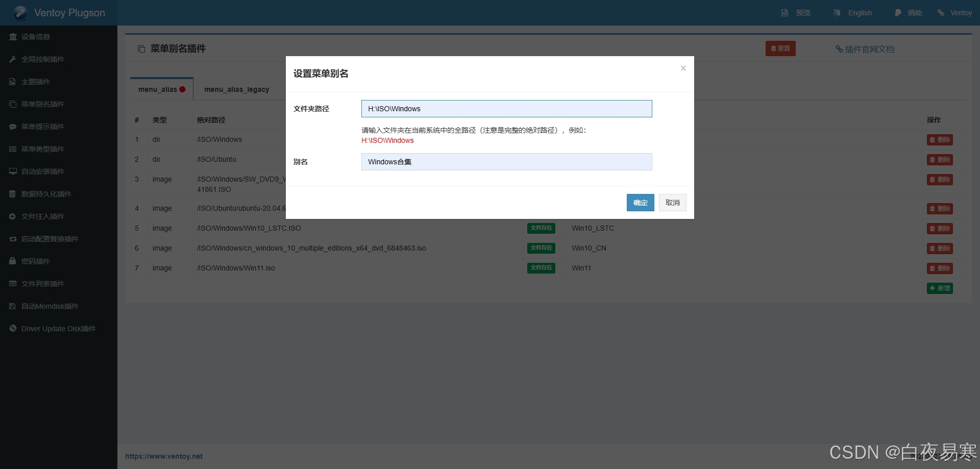Image resolution: width=980 pixels, height=469 pixels.
Task: Click the copy icon beside 菜单别名插件 title
Action: coord(141,49)
